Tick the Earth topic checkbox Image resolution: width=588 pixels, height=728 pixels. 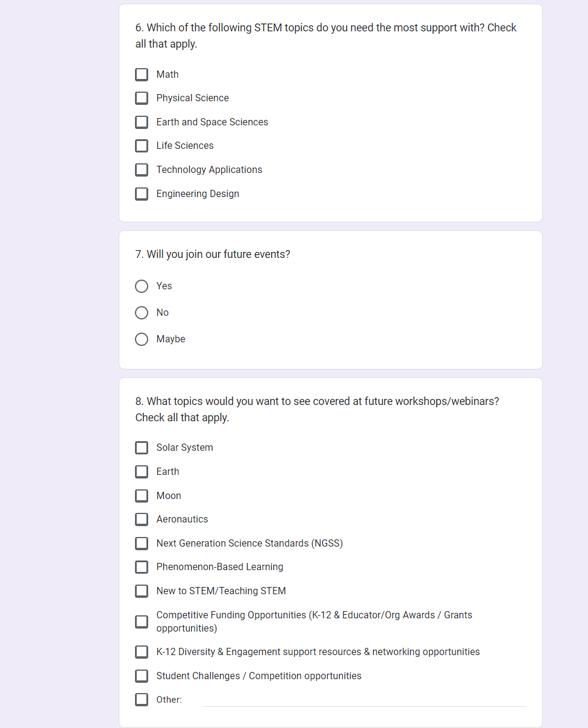click(142, 471)
